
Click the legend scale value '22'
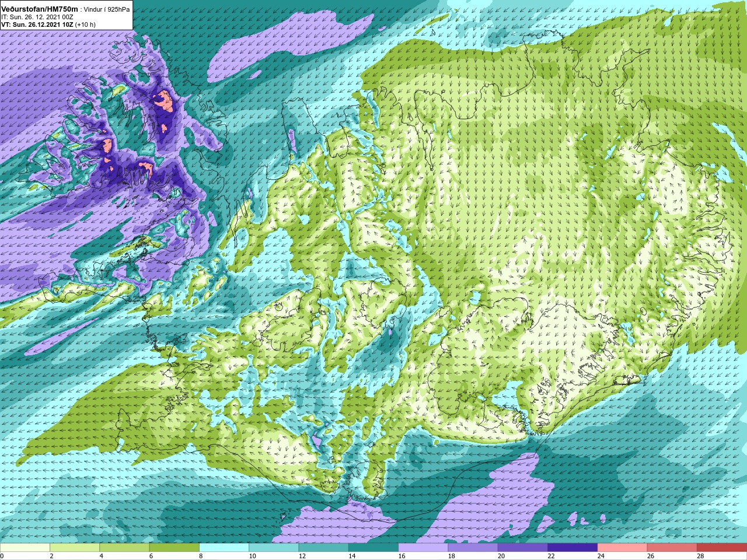click(551, 556)
